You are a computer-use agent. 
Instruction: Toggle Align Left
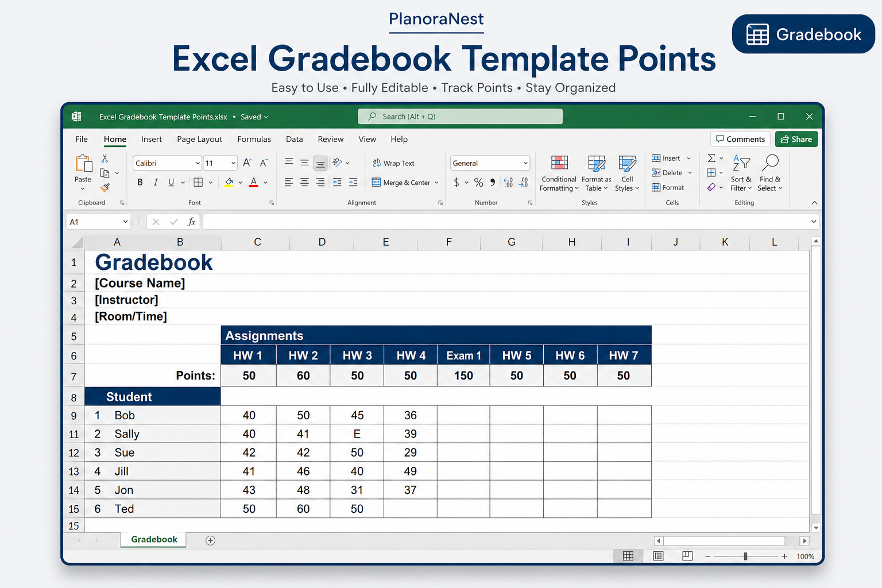click(288, 182)
